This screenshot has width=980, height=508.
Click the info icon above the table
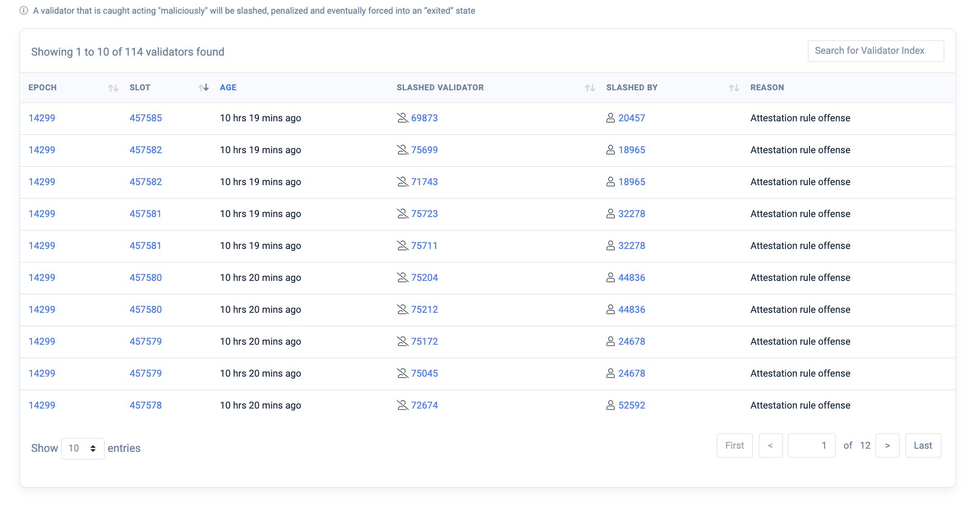tap(24, 10)
